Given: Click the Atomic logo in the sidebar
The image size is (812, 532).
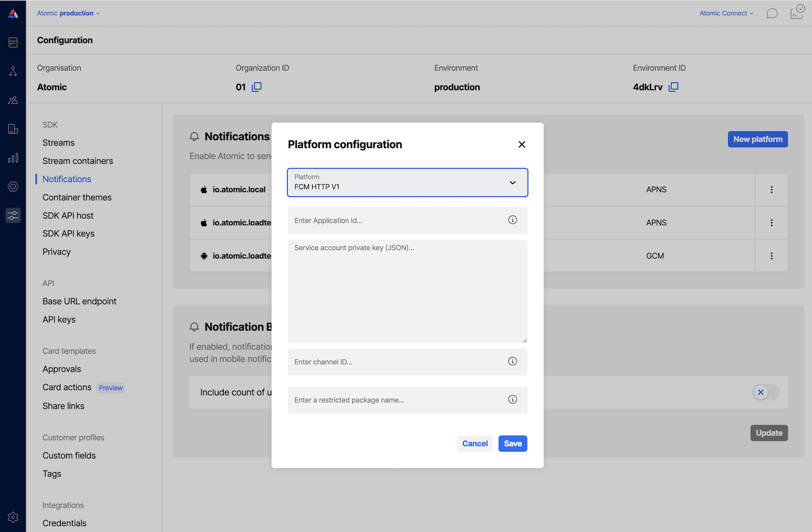Looking at the screenshot, I should (x=13, y=14).
